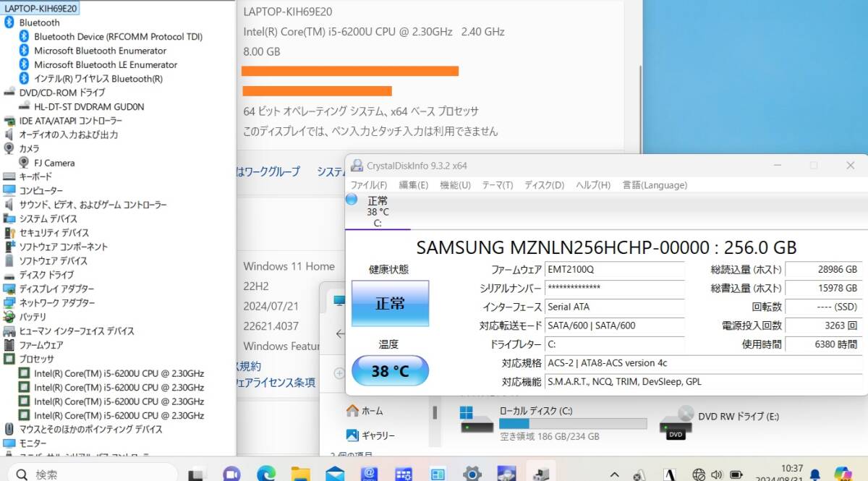868x481 pixels.
Task: Open the 機能(U) menu in CrystalDiskInfo
Action: 455,185
